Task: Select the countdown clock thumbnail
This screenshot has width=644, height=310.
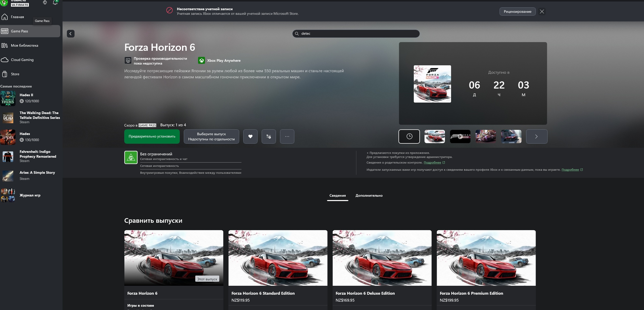Action: click(x=409, y=137)
